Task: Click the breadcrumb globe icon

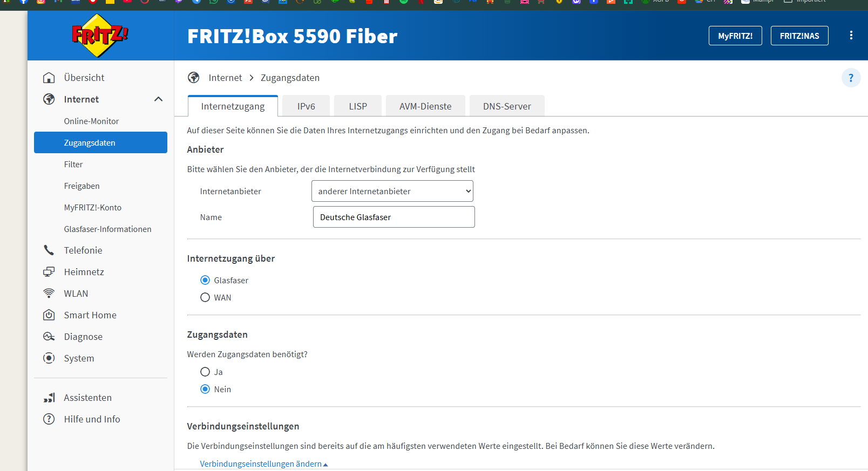Action: click(194, 78)
